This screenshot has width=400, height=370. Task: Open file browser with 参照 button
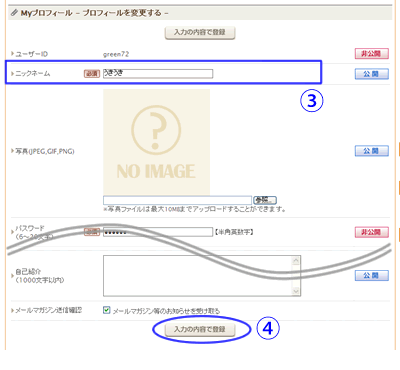(x=265, y=200)
